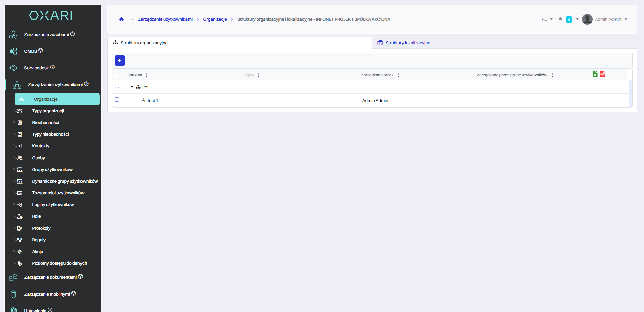Open Zarządzana przez column options menu
The height and width of the screenshot is (312, 644).
(x=398, y=75)
